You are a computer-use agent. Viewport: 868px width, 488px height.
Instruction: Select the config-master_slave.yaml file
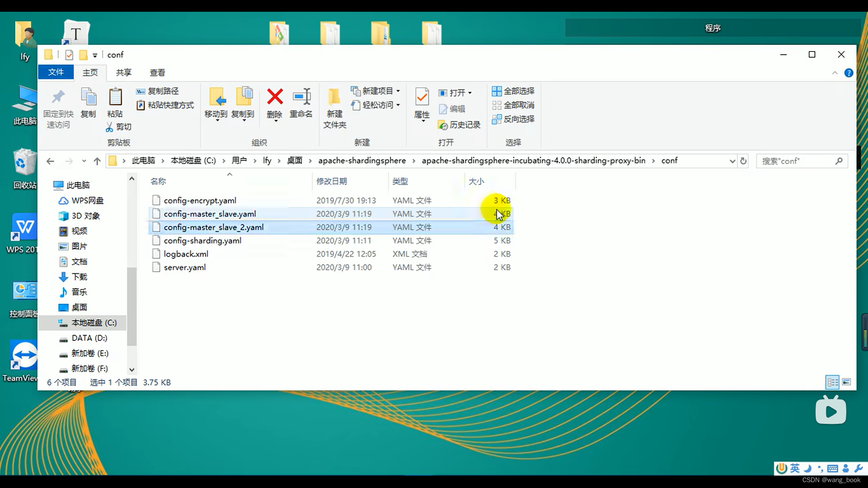point(331,214)
